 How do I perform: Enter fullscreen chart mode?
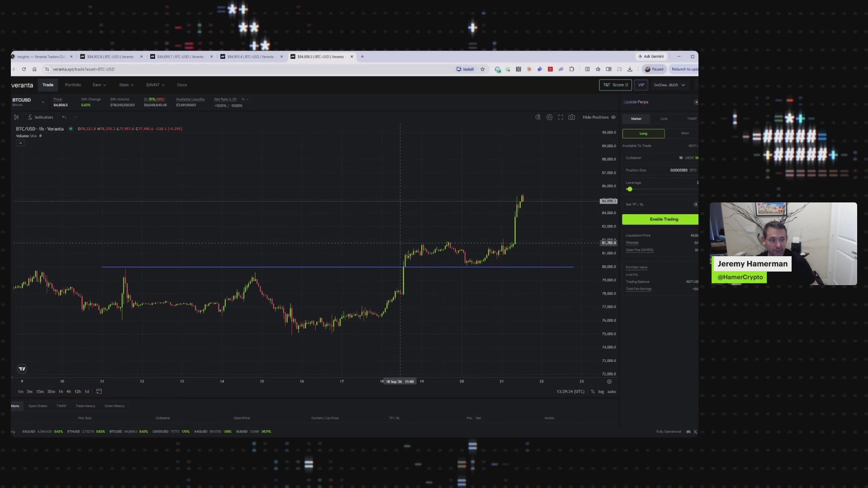561,117
